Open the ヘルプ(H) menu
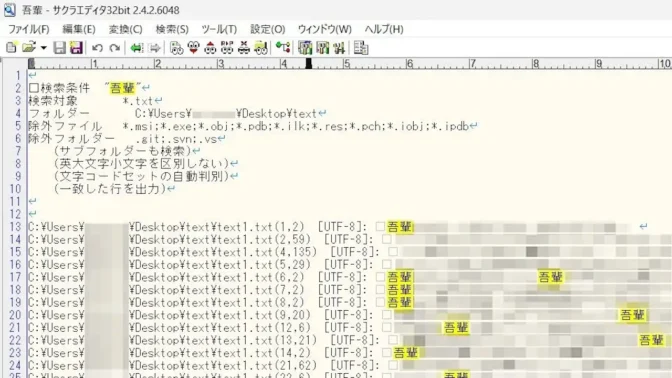672x378 pixels. [384, 29]
